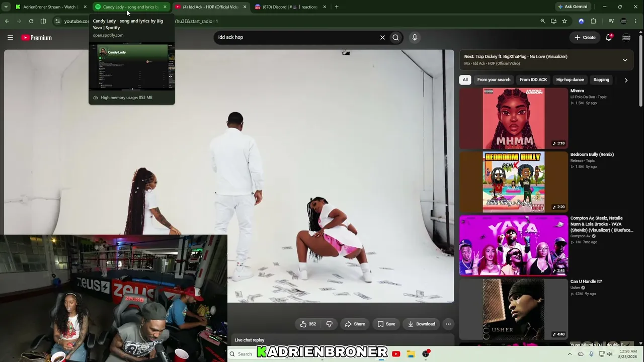Open the taskbar volume speaker icon
644x362 pixels.
point(610,354)
